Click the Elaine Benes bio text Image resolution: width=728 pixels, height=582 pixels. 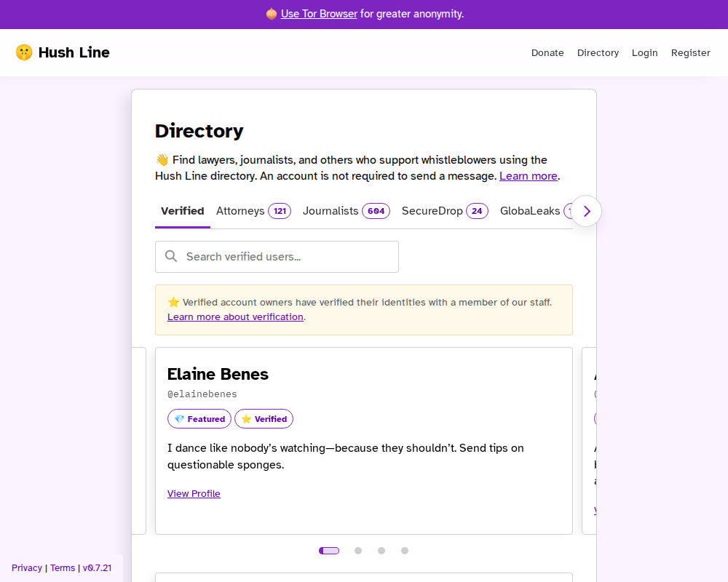345,456
